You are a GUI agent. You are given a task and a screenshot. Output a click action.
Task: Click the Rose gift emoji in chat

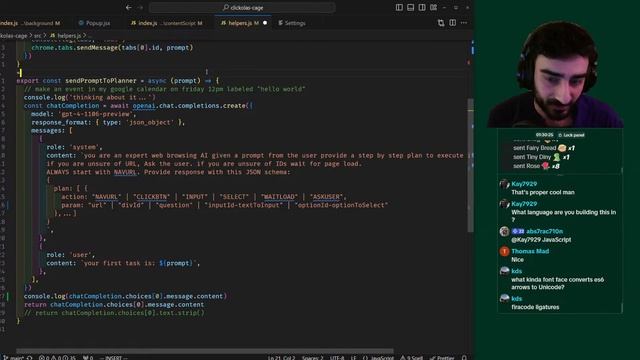tap(545, 166)
